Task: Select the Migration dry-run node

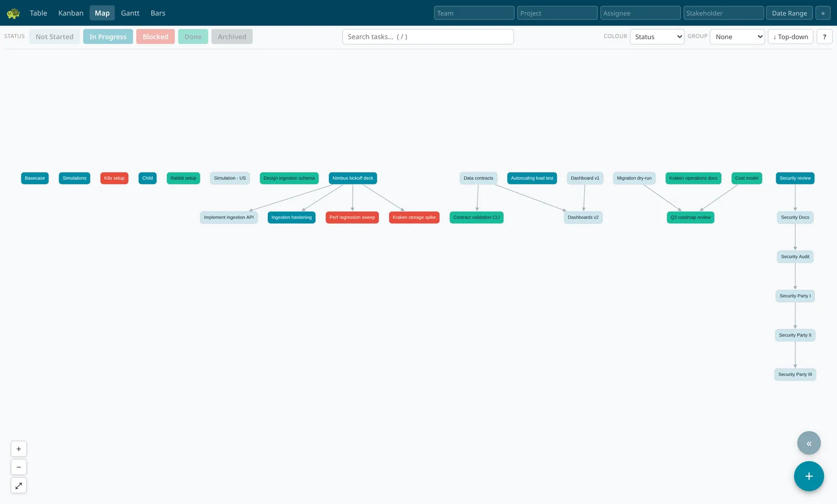Action: [635, 178]
